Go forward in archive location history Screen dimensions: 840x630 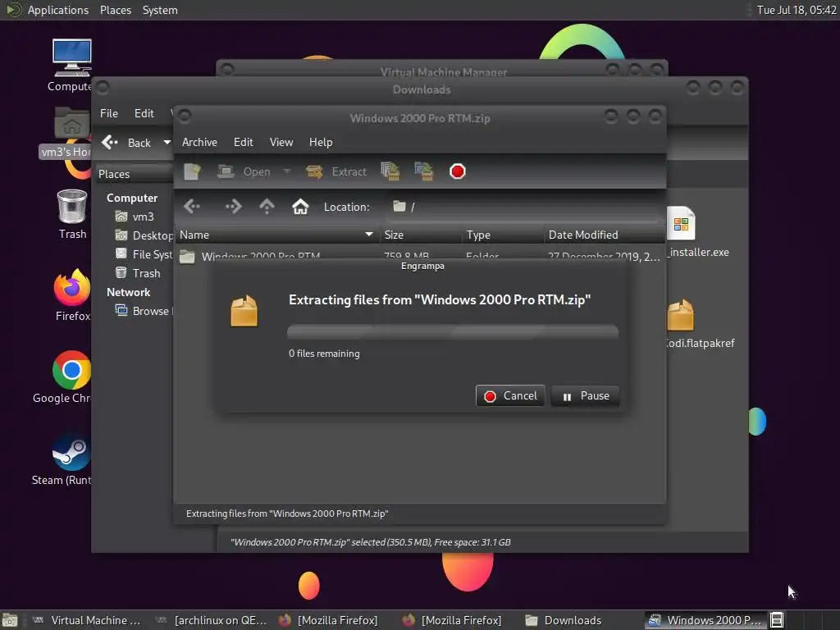(233, 206)
